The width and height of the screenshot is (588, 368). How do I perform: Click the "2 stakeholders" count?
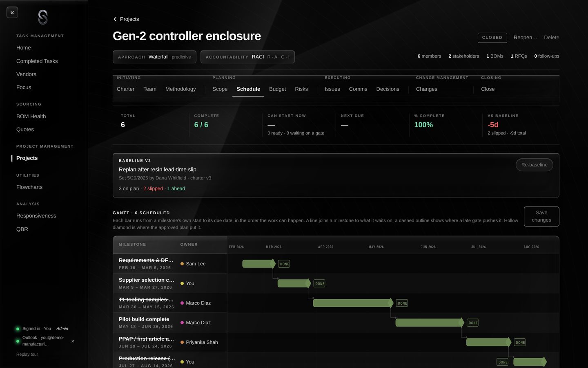463,56
